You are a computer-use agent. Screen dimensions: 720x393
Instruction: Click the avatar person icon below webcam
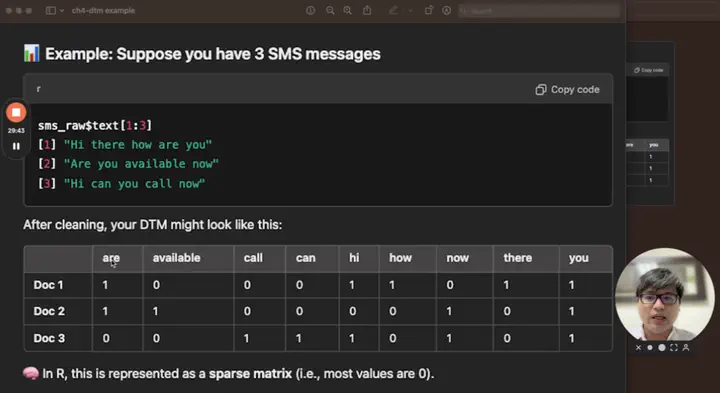(x=686, y=348)
